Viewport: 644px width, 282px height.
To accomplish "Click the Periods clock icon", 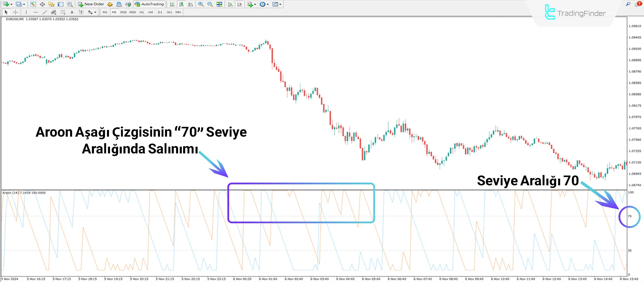I will click(x=262, y=4).
